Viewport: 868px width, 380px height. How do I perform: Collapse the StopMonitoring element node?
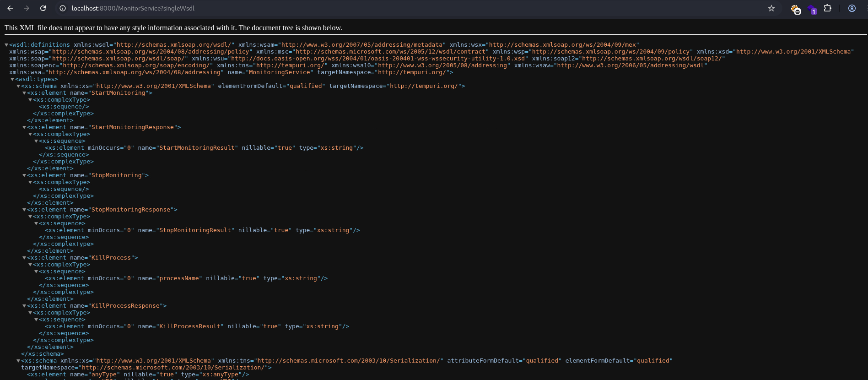pyautogui.click(x=24, y=175)
